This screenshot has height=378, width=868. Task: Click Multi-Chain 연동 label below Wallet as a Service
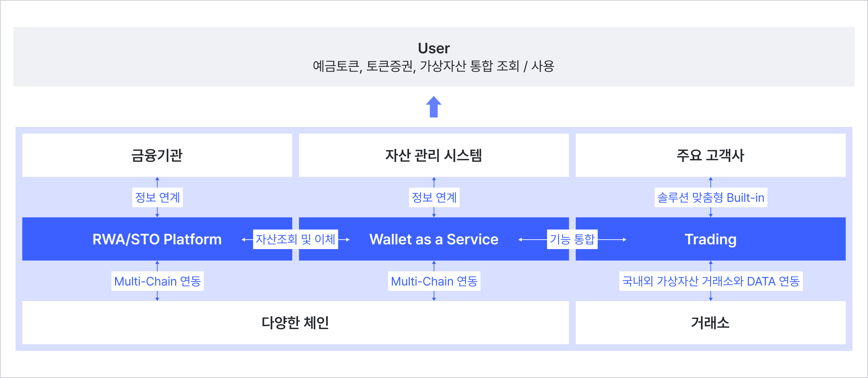[434, 281]
